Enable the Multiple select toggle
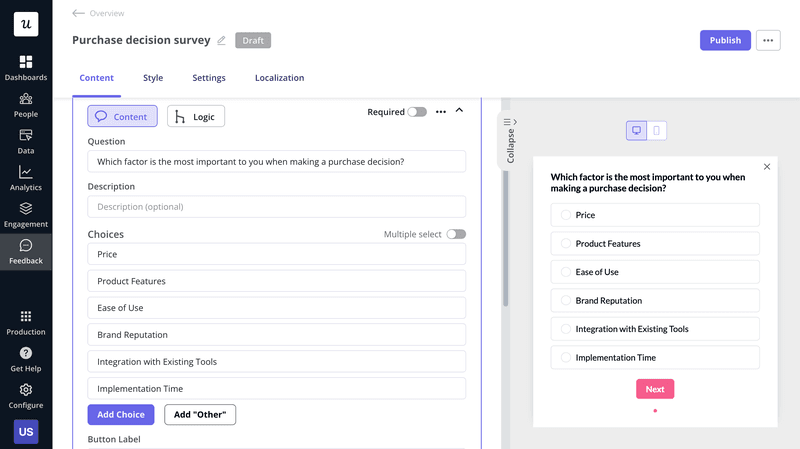 [x=456, y=234]
